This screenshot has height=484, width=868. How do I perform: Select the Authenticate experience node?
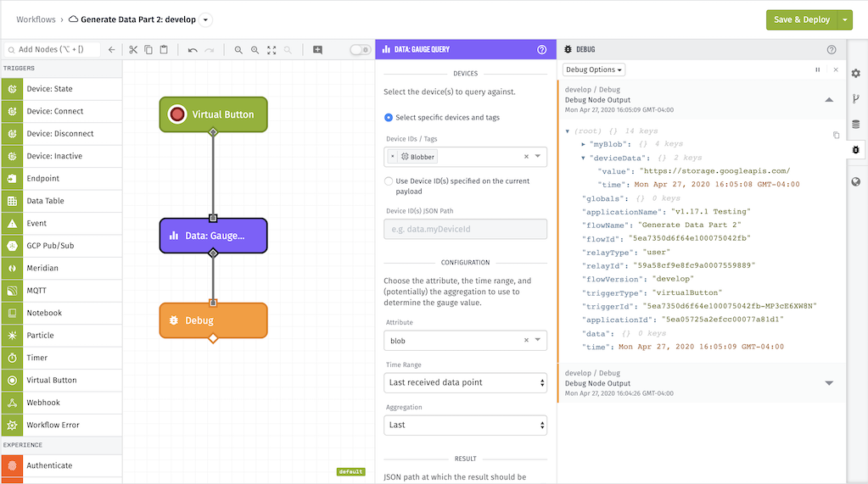point(61,465)
